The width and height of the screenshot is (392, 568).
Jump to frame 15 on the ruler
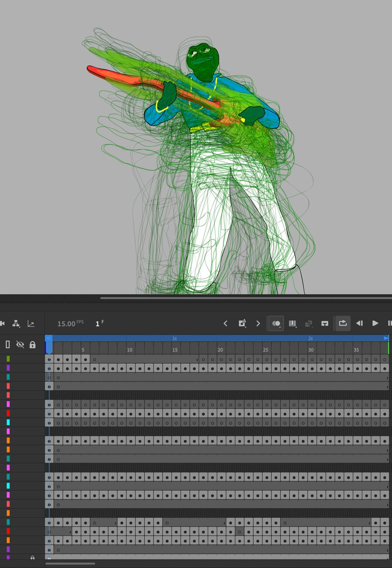point(175,350)
